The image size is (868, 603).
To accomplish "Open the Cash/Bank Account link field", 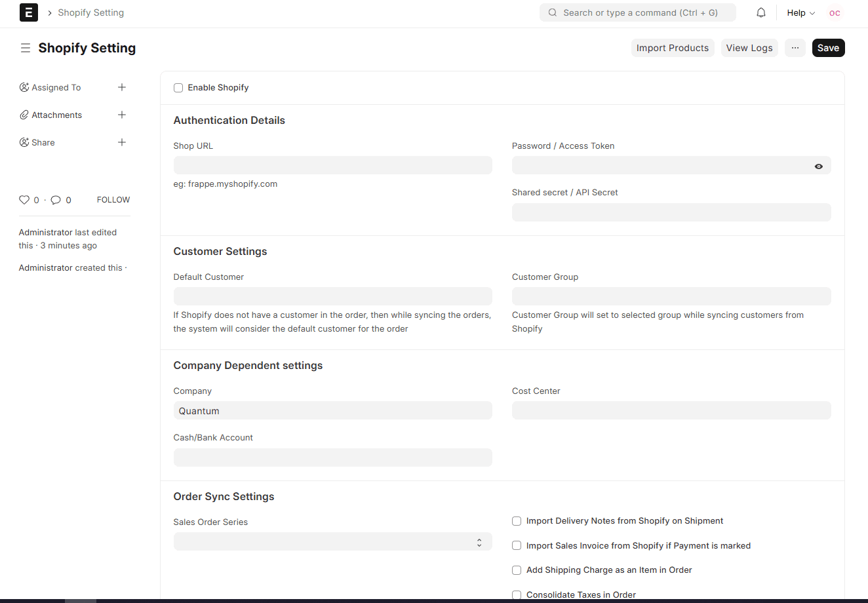I will (333, 457).
